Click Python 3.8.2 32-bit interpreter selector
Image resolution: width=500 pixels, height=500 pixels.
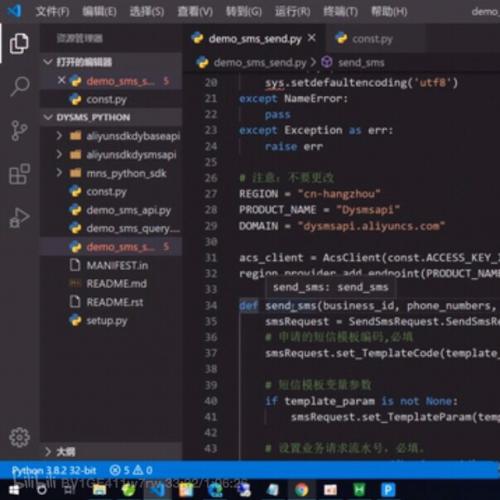click(54, 470)
